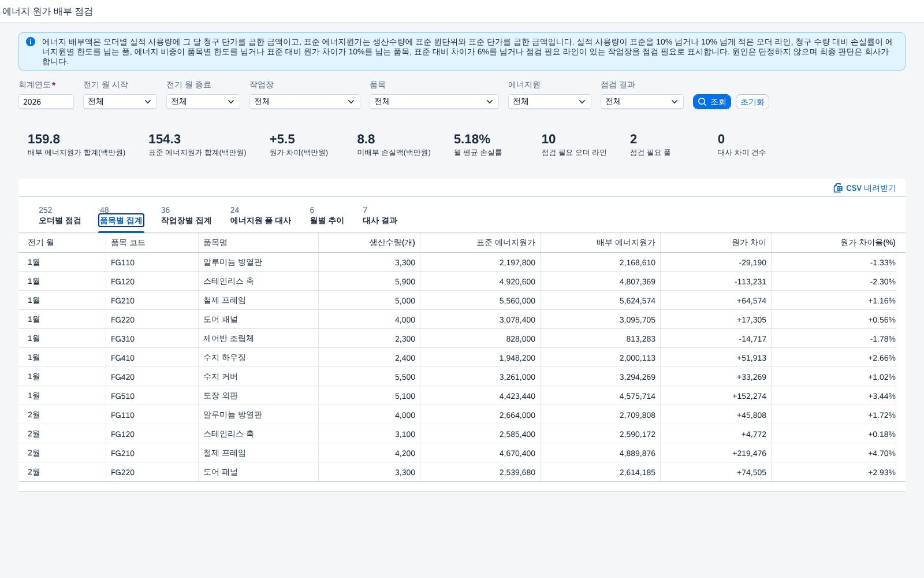Click the 초기화 reset button
This screenshot has height=578, width=924.
point(752,102)
